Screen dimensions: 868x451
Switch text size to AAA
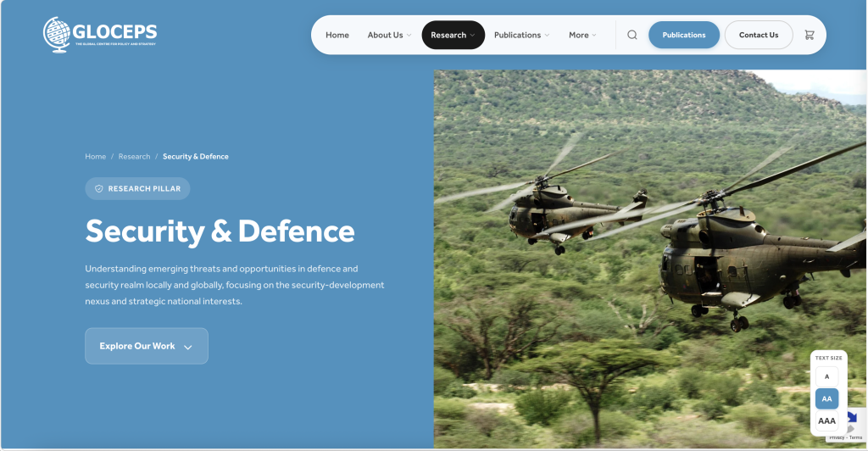(x=826, y=420)
